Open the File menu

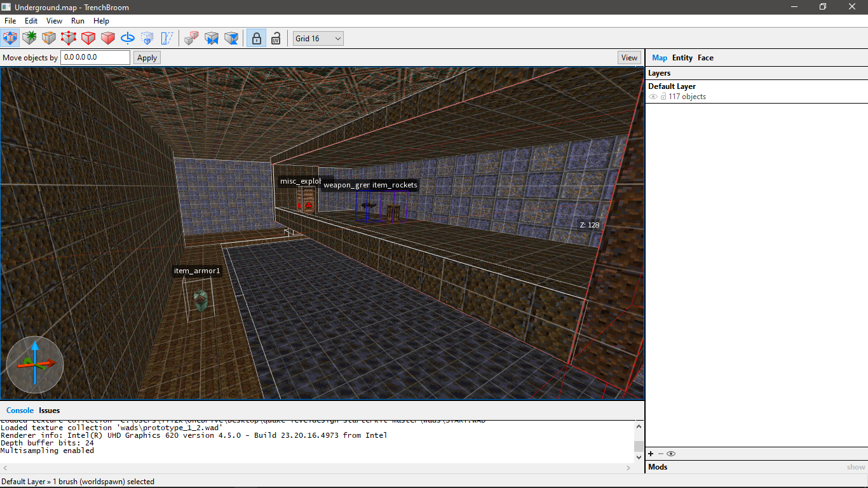click(10, 21)
